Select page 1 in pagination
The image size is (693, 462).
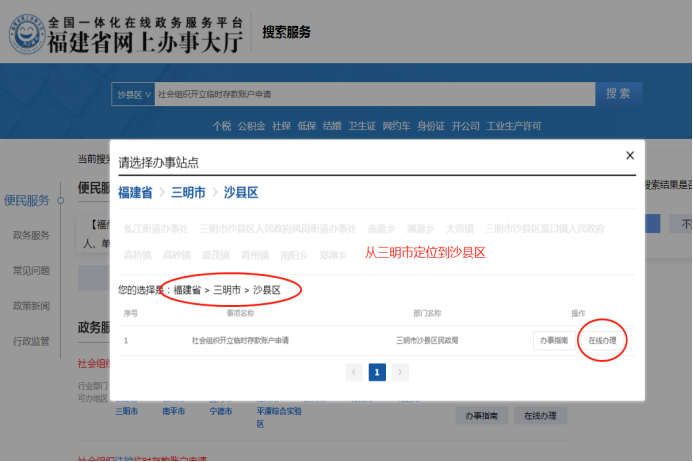pyautogui.click(x=377, y=372)
